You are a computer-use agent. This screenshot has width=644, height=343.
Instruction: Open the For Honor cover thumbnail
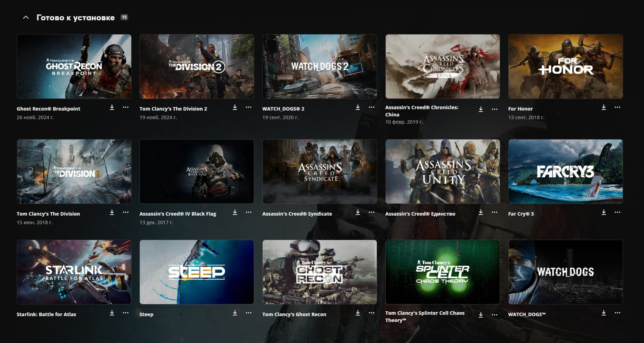[x=565, y=66]
